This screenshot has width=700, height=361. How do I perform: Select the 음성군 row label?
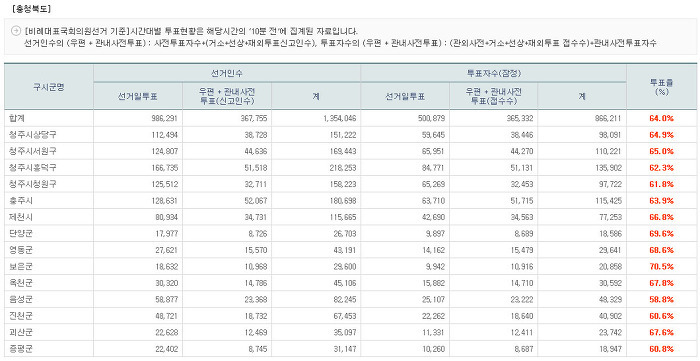point(21,299)
